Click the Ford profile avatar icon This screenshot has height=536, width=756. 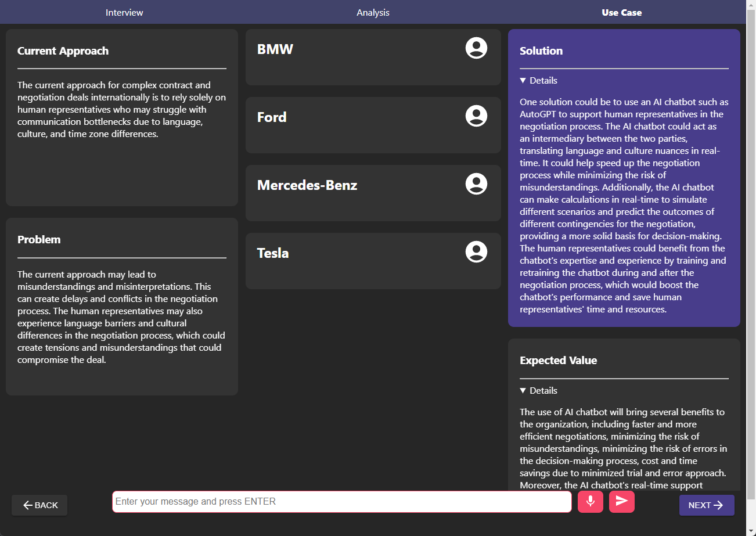click(x=476, y=116)
